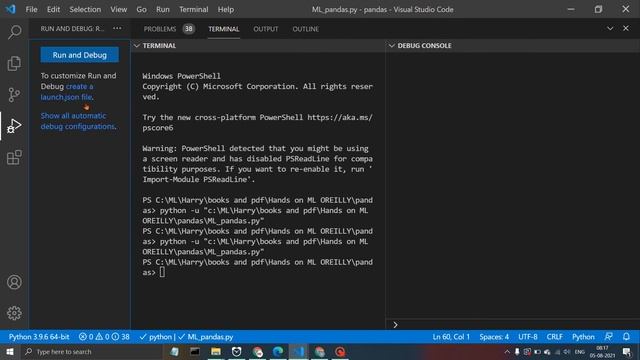Click the debug console input prompt
This screenshot has width=640, height=360.
514,324
